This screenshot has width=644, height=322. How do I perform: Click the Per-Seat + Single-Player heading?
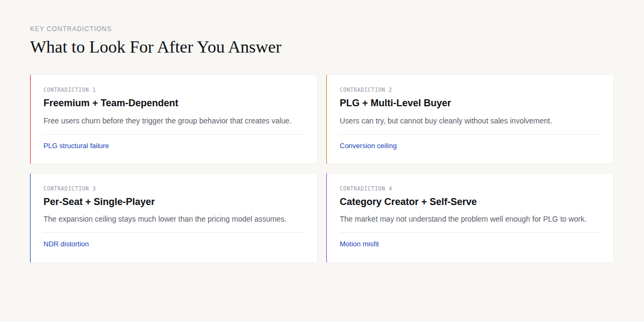point(99,202)
